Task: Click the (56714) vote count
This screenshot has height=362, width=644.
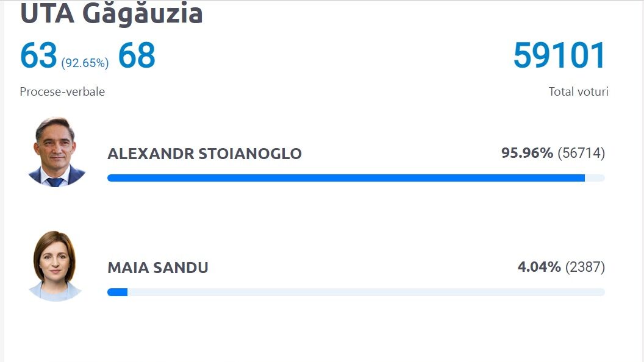Action: pos(581,153)
